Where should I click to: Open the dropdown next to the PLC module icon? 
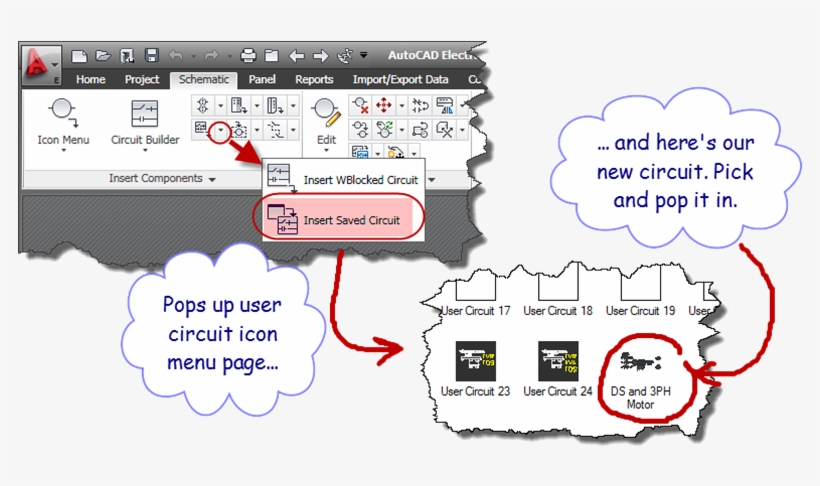point(256,106)
